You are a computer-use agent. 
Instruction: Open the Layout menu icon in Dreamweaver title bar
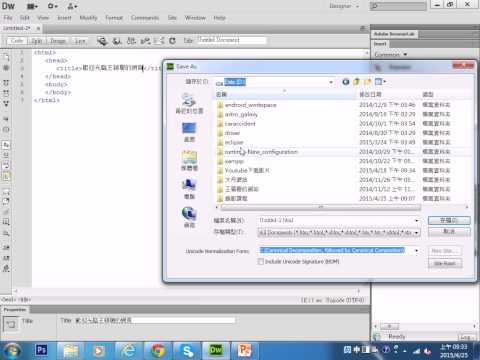[32, 6]
